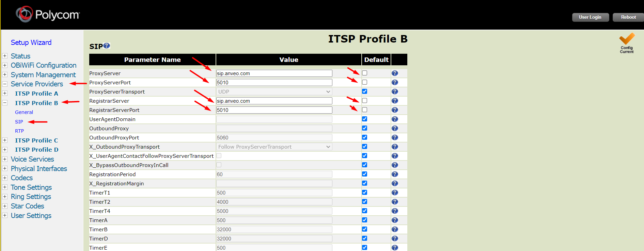Click the RegistrarServerPort value field

point(274,110)
